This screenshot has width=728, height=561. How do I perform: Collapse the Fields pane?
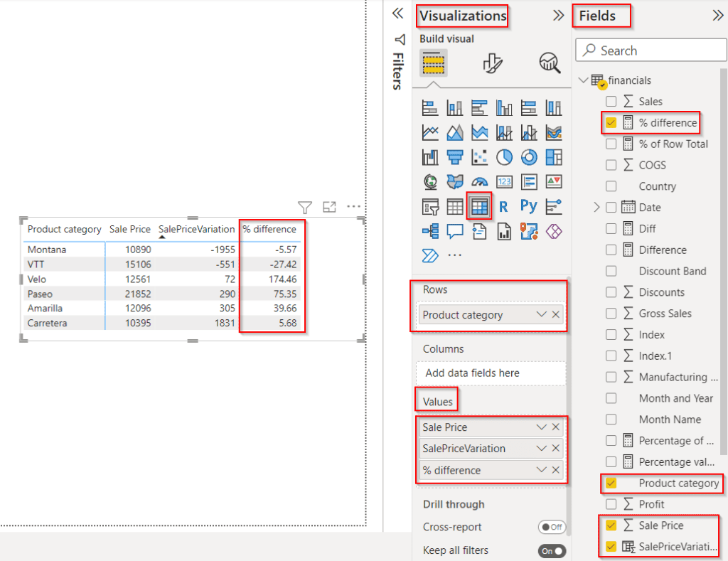718,16
